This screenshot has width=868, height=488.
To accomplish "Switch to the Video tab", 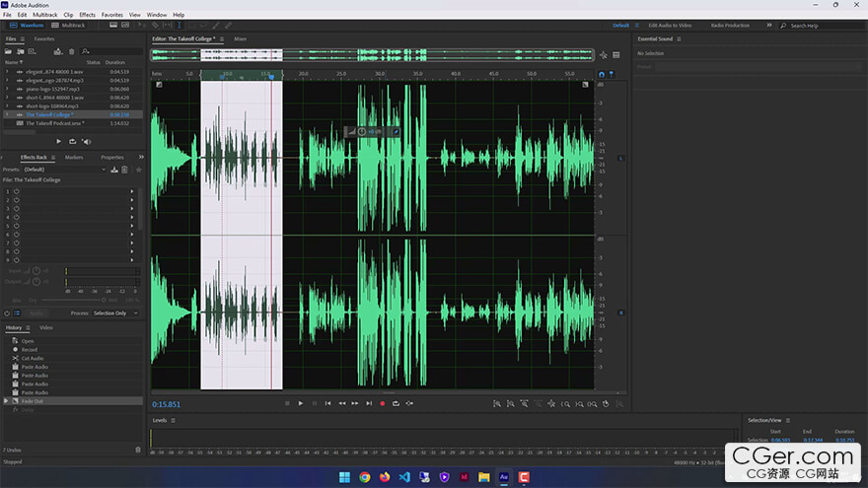I will tap(46, 328).
